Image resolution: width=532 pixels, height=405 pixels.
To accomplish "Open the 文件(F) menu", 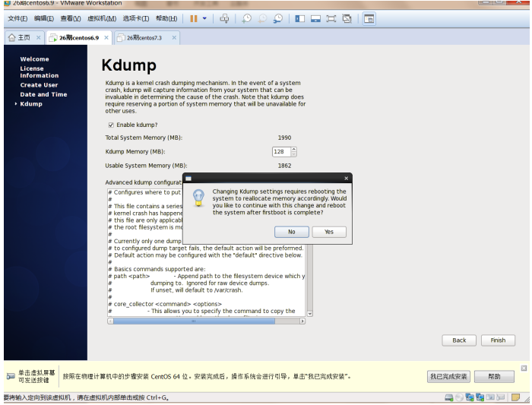I will point(17,19).
